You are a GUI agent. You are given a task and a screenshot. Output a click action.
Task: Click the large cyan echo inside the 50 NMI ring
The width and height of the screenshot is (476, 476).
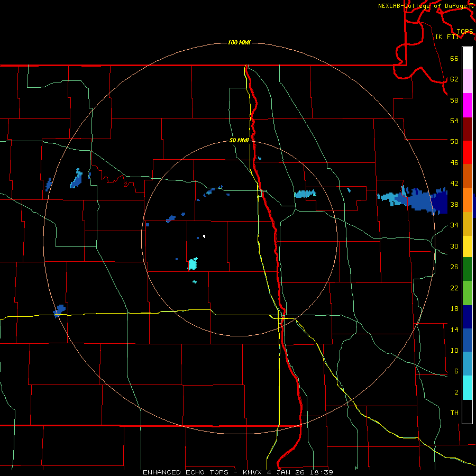click(x=193, y=264)
